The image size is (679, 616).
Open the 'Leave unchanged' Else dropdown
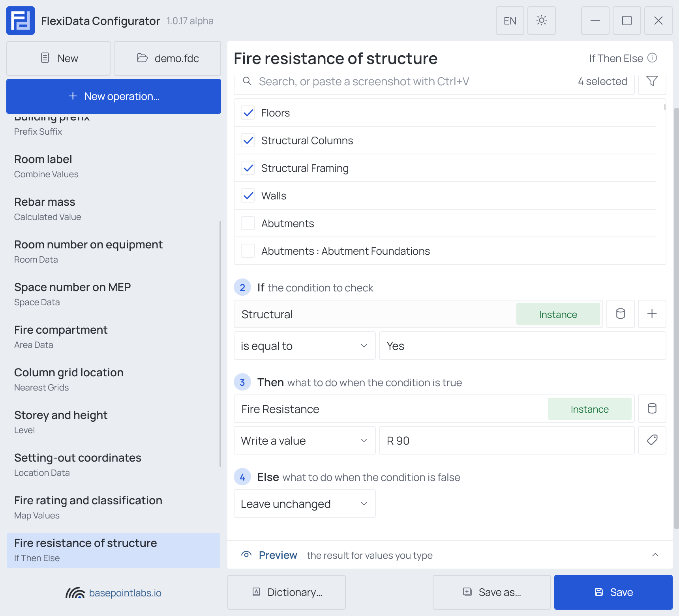pyautogui.click(x=305, y=503)
